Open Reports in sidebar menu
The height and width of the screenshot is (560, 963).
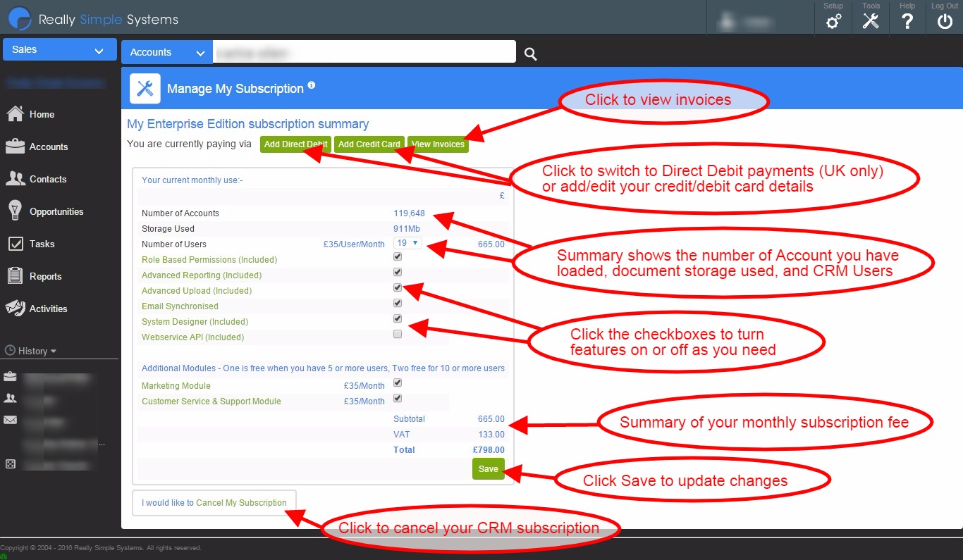(45, 276)
